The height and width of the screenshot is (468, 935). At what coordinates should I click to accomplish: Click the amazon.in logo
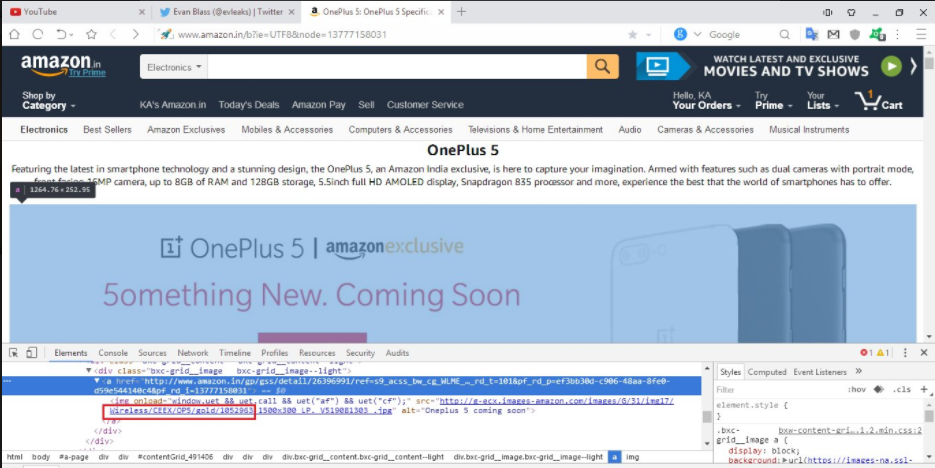click(x=61, y=64)
